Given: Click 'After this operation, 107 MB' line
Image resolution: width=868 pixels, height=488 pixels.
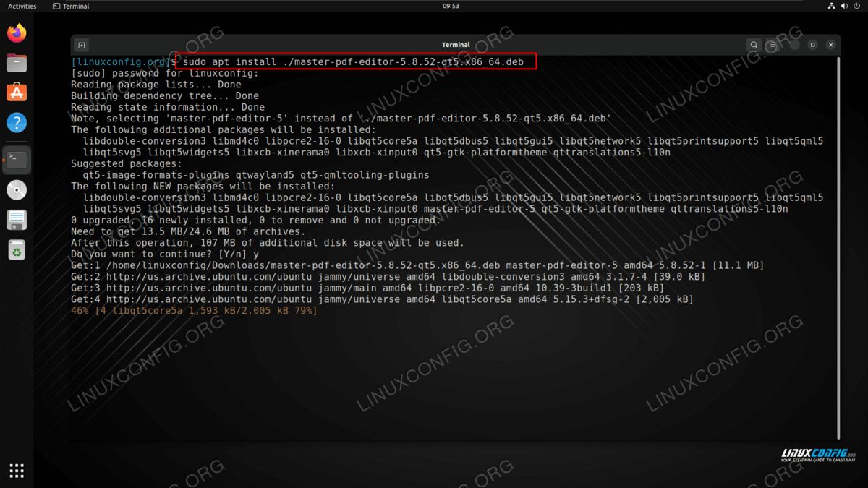Looking at the screenshot, I should [268, 243].
